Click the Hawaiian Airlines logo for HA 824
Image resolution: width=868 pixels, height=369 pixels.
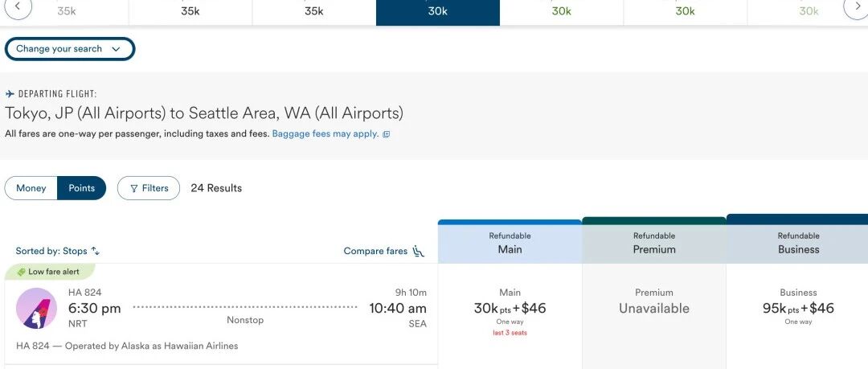click(36, 308)
